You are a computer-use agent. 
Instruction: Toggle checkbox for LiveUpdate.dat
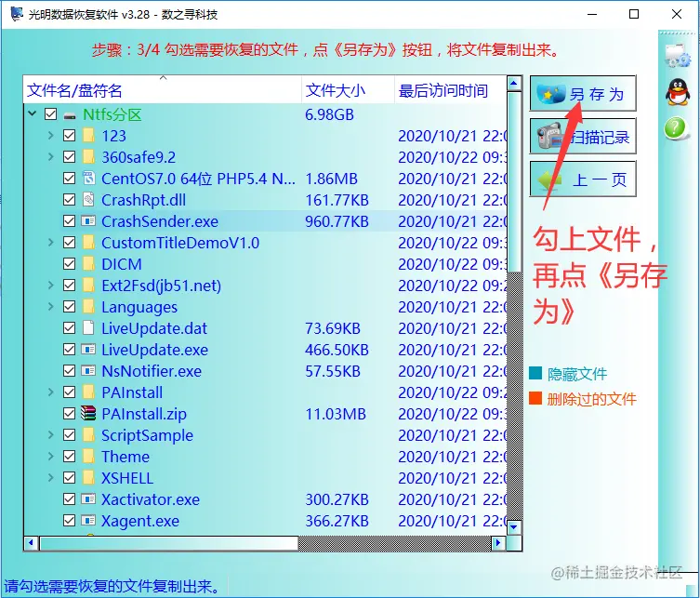tap(69, 328)
